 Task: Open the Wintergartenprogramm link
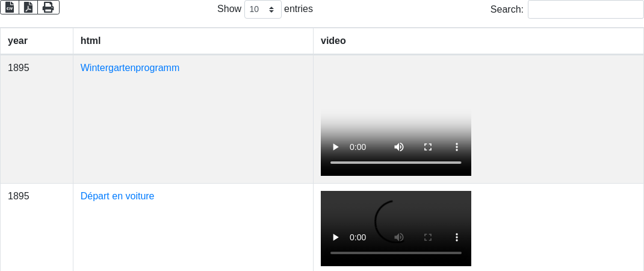click(130, 68)
